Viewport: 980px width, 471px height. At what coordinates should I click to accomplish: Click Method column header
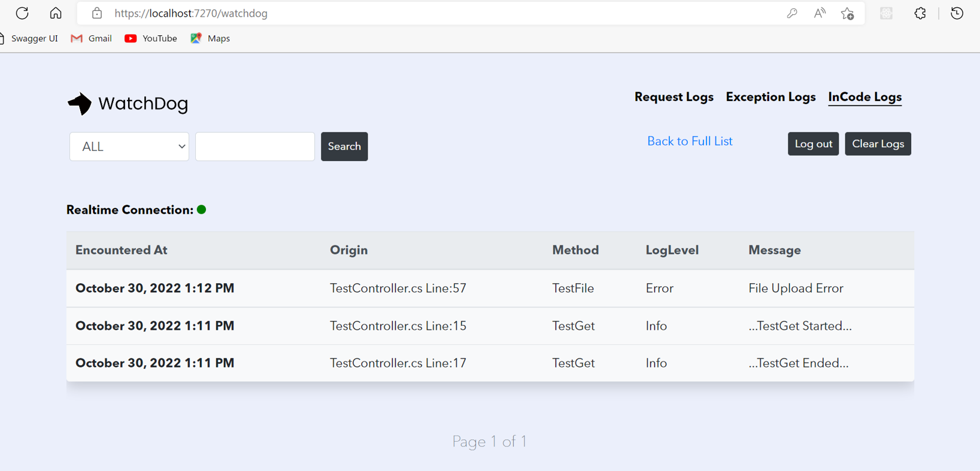coord(575,250)
